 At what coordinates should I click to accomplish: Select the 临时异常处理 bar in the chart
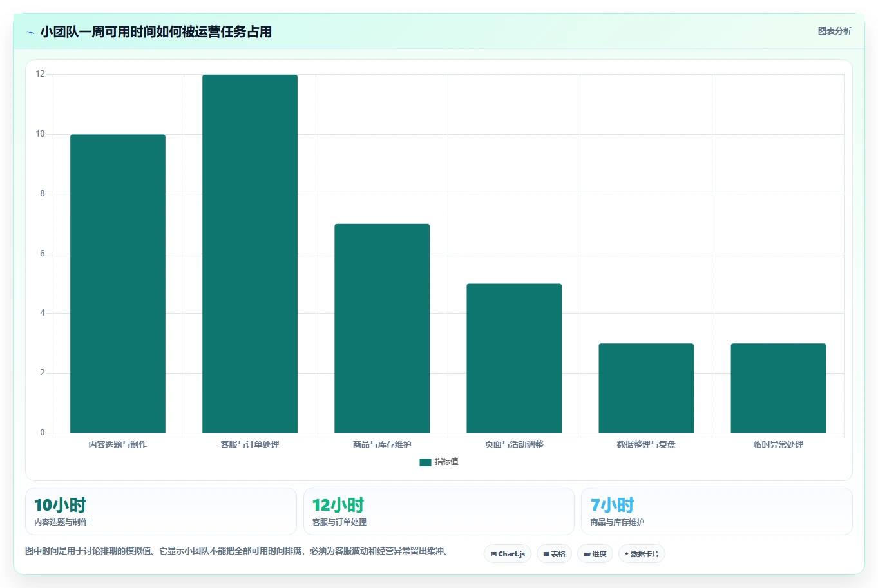[x=778, y=388]
